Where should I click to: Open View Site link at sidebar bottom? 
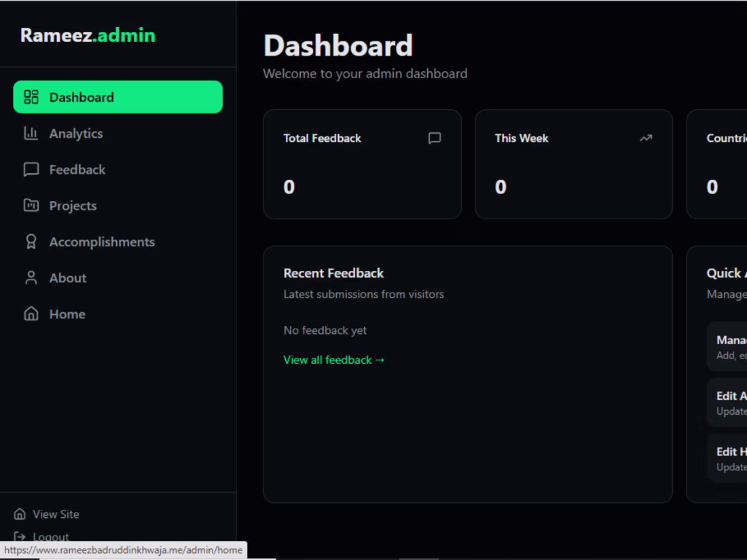pos(46,515)
